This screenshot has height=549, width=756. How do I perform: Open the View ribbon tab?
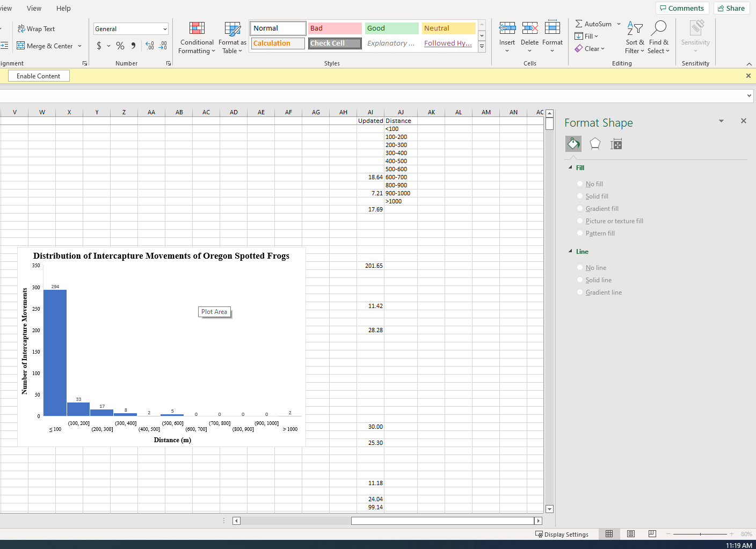click(34, 8)
